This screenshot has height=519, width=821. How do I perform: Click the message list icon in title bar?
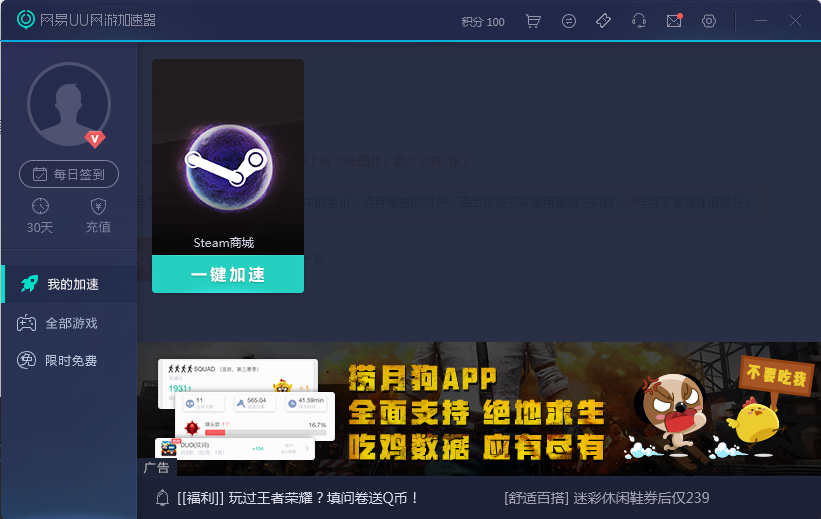569,21
